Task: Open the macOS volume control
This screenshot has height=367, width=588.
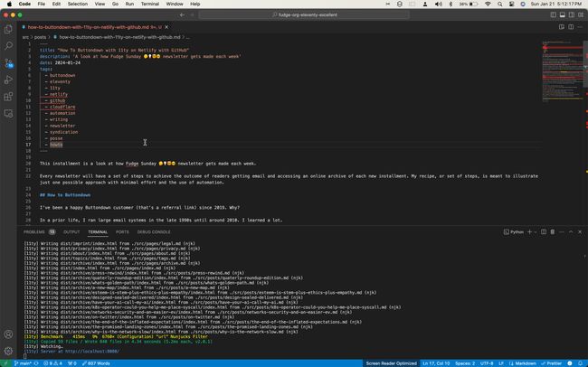Action: 438,5
